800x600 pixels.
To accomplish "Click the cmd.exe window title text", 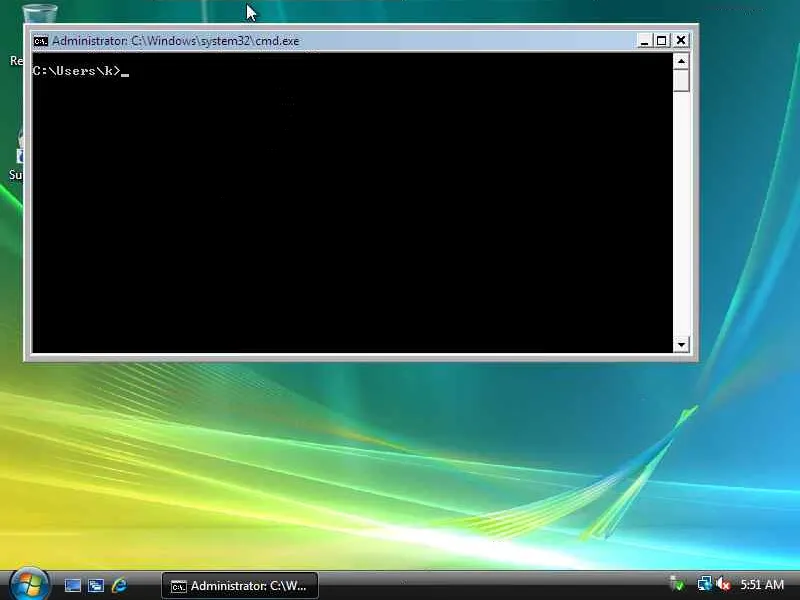I will point(176,41).
